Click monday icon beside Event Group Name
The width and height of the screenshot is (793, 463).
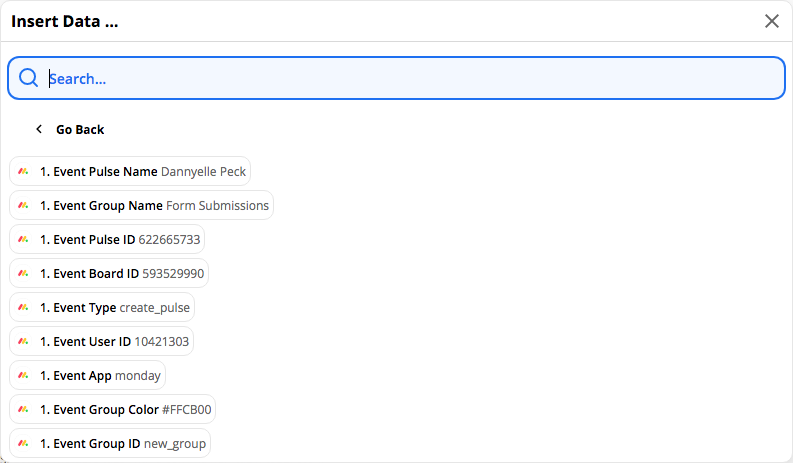pyautogui.click(x=23, y=205)
